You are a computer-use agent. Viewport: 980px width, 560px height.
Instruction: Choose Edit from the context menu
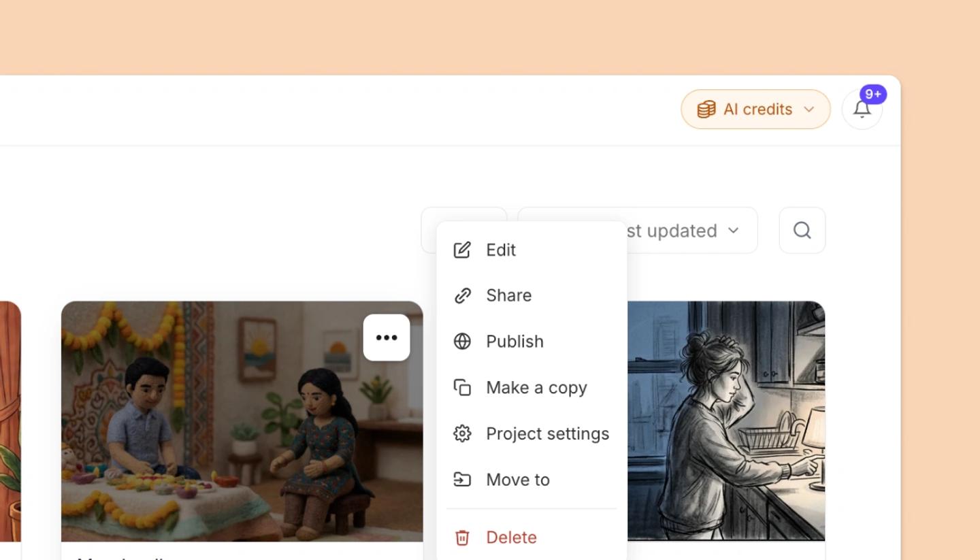pyautogui.click(x=532, y=250)
